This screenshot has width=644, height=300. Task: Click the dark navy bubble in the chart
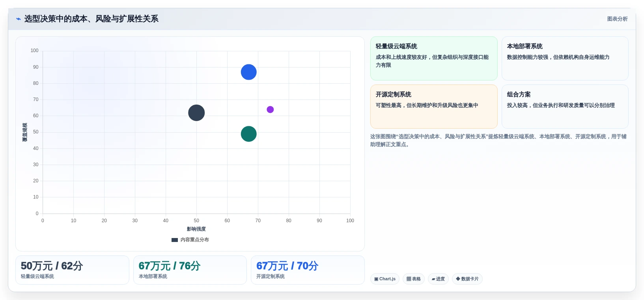click(196, 113)
